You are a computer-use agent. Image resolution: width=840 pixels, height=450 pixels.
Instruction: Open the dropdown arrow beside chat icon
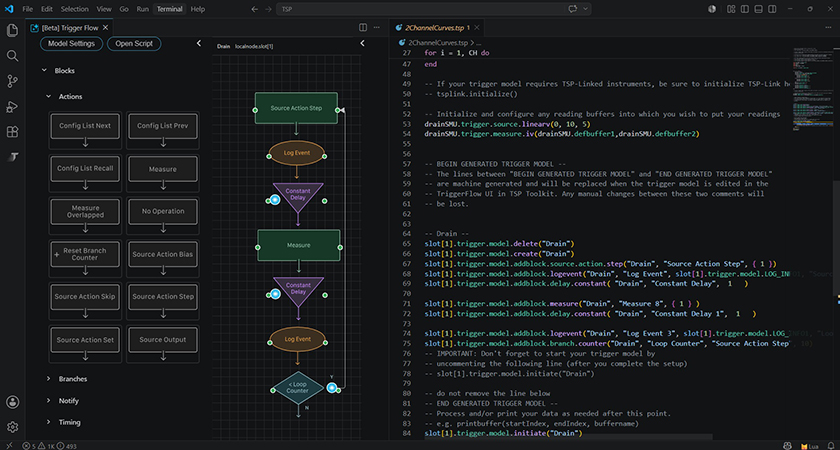point(584,9)
